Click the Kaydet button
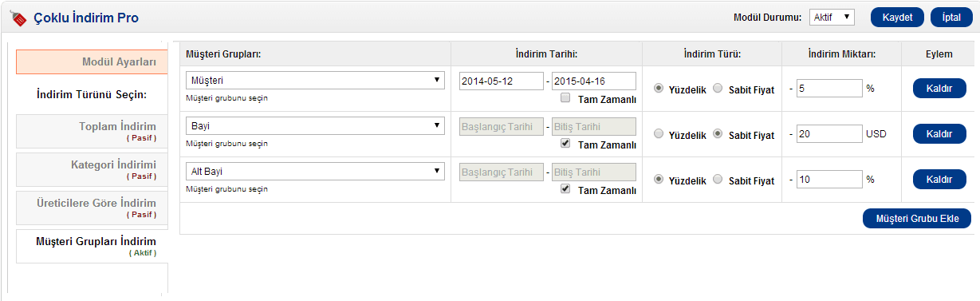The height and width of the screenshot is (301, 980). (897, 18)
